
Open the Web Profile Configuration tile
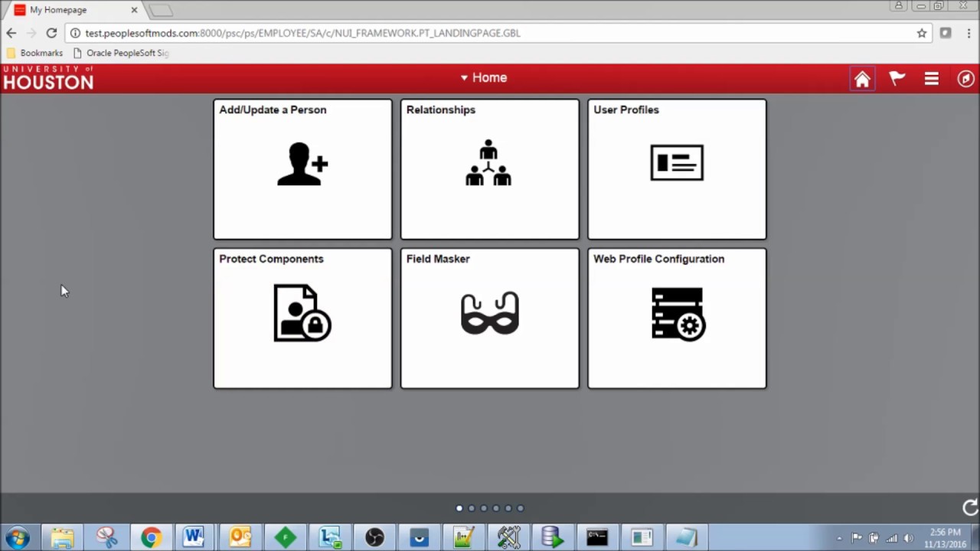coord(677,318)
